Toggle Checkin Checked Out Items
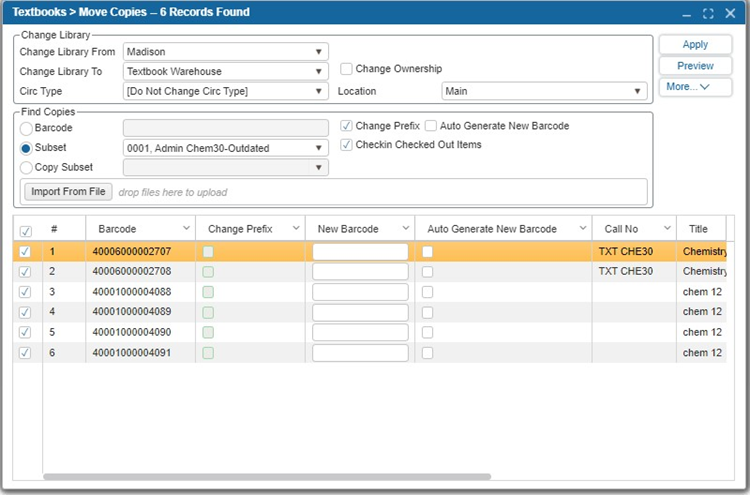 tap(346, 144)
